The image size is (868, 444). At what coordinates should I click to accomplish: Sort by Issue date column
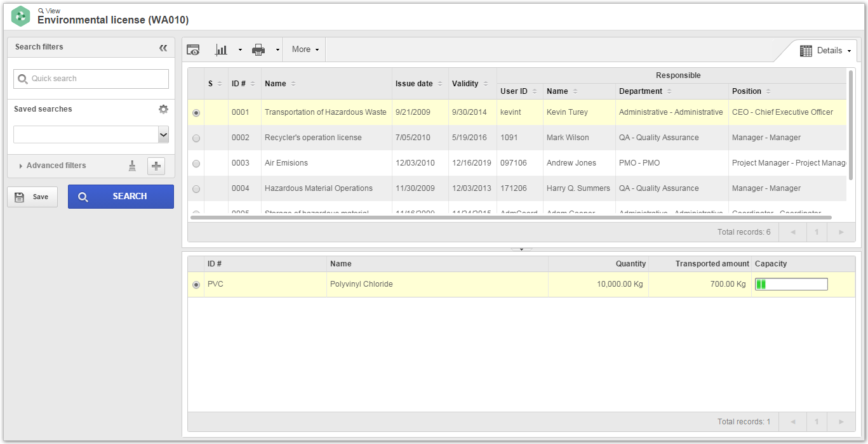(439, 84)
